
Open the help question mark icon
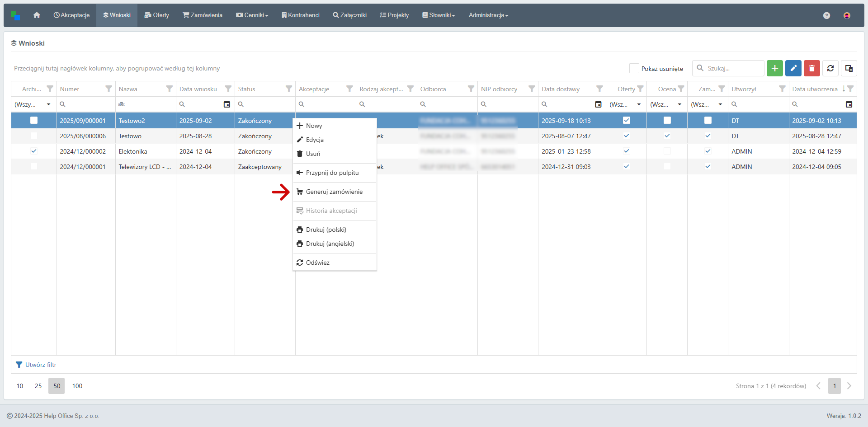826,15
